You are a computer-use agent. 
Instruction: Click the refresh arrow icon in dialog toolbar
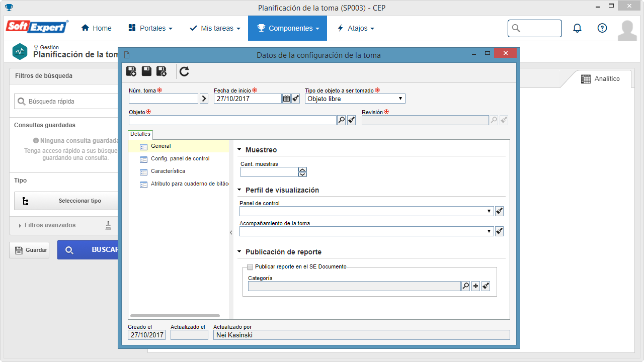(x=185, y=71)
